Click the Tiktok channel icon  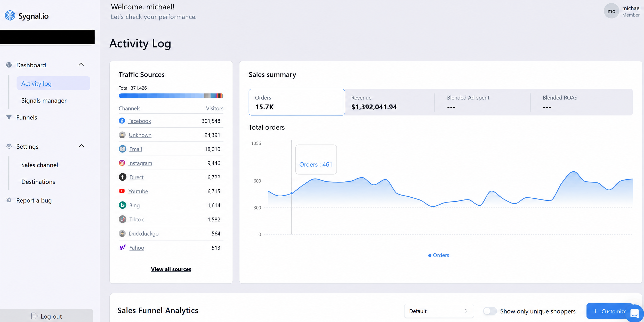coord(123,219)
